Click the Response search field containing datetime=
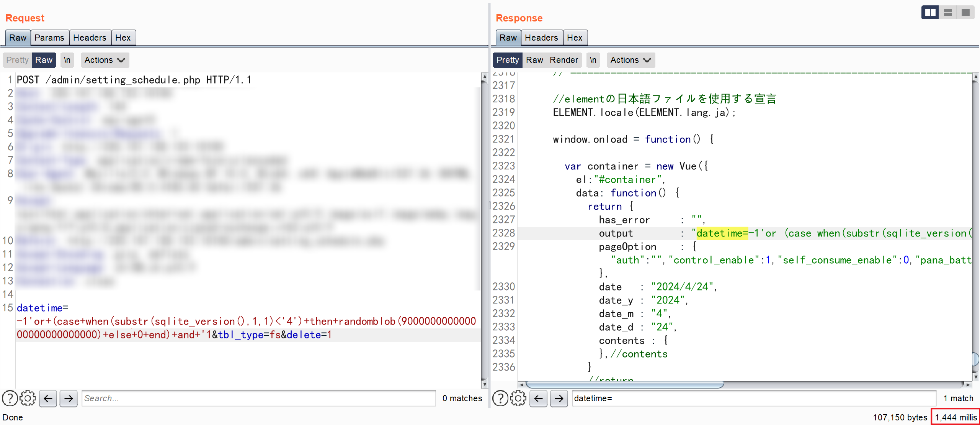980x425 pixels. (754, 399)
